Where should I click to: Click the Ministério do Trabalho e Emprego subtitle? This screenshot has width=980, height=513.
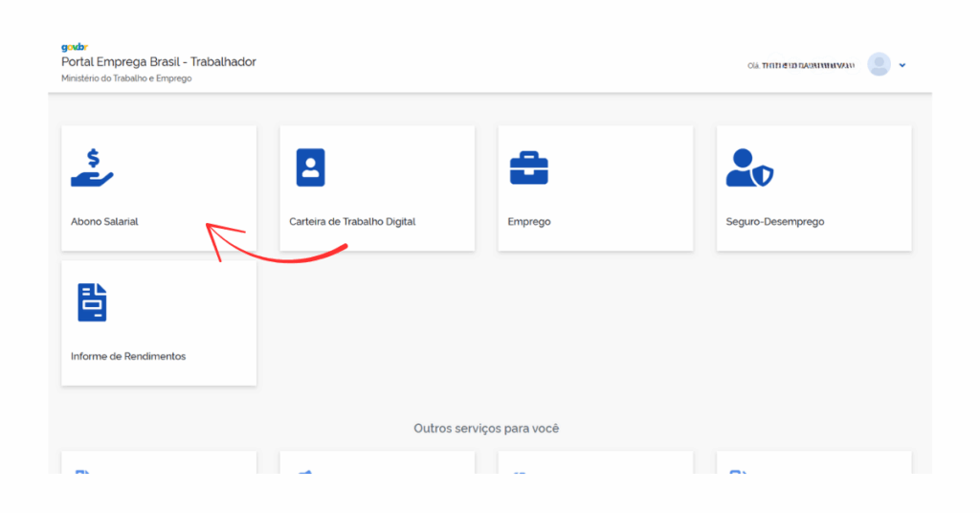click(126, 78)
